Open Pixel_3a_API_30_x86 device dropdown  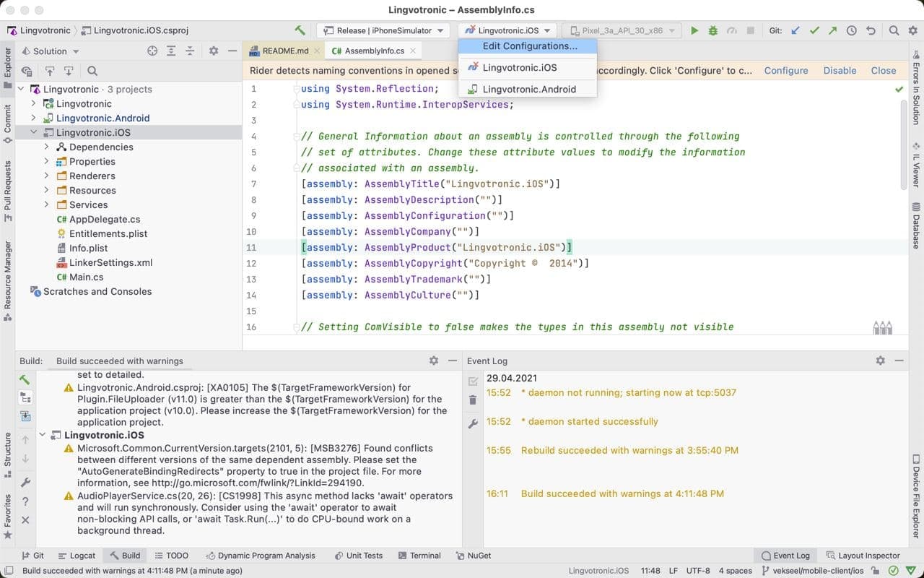click(622, 30)
